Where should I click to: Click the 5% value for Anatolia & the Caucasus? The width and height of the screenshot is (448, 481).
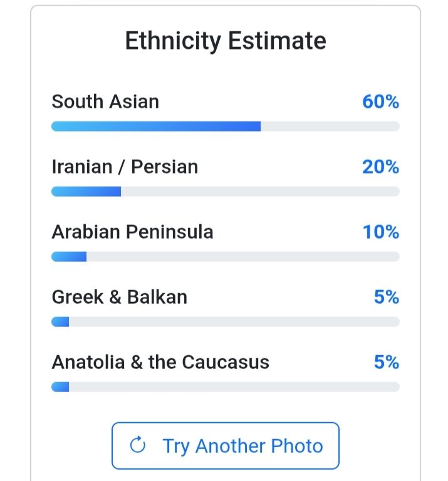pos(387,362)
